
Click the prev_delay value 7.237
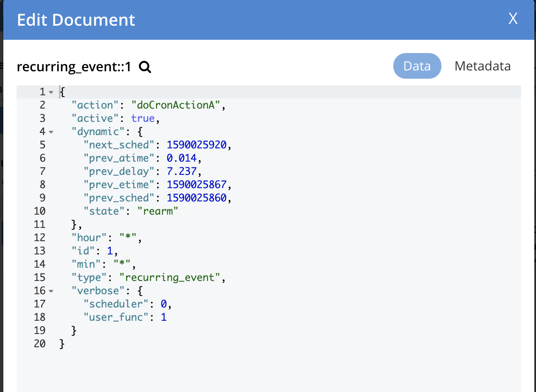pos(181,172)
